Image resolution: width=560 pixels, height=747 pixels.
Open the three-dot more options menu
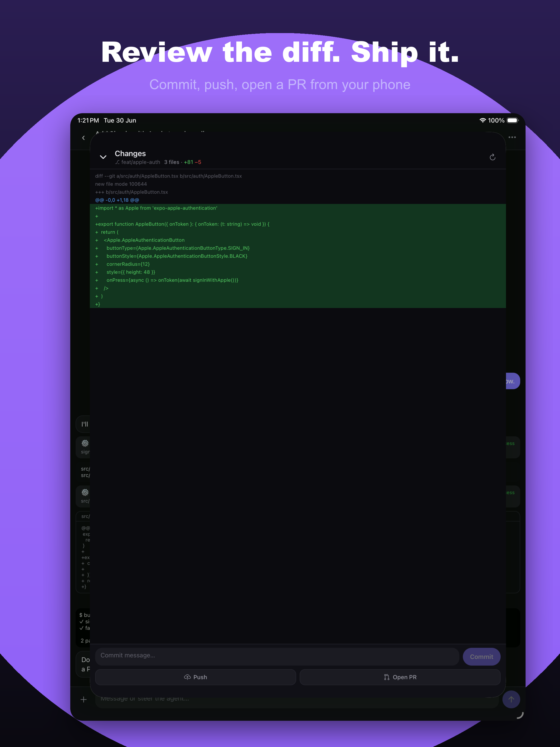click(x=512, y=137)
